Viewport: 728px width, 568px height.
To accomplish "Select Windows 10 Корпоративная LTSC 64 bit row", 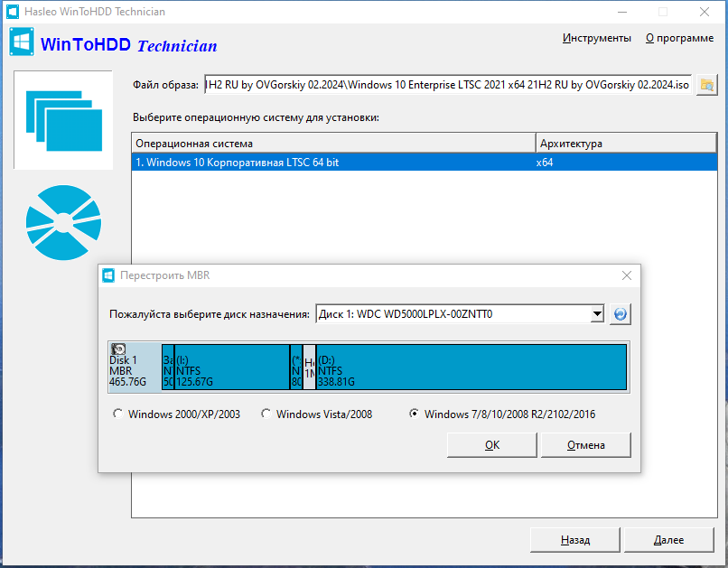I will point(424,163).
